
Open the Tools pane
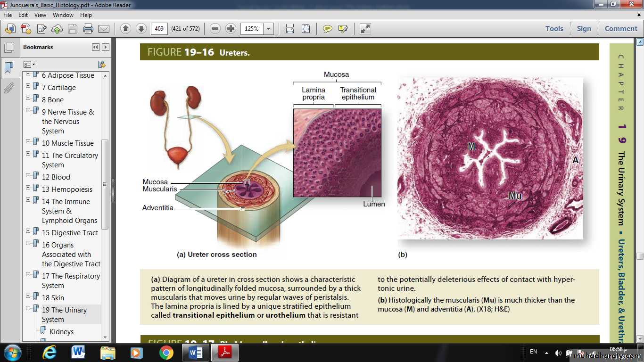point(554,29)
